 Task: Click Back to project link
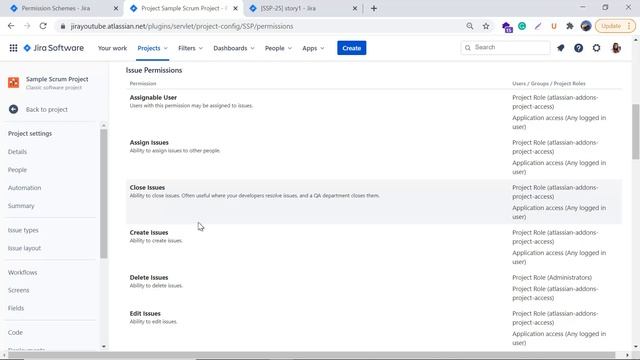(x=47, y=109)
